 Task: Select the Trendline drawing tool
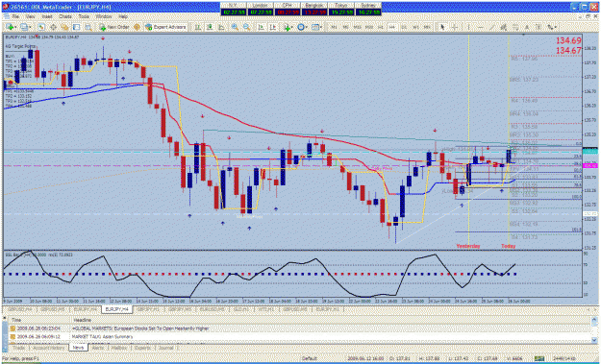(491, 27)
